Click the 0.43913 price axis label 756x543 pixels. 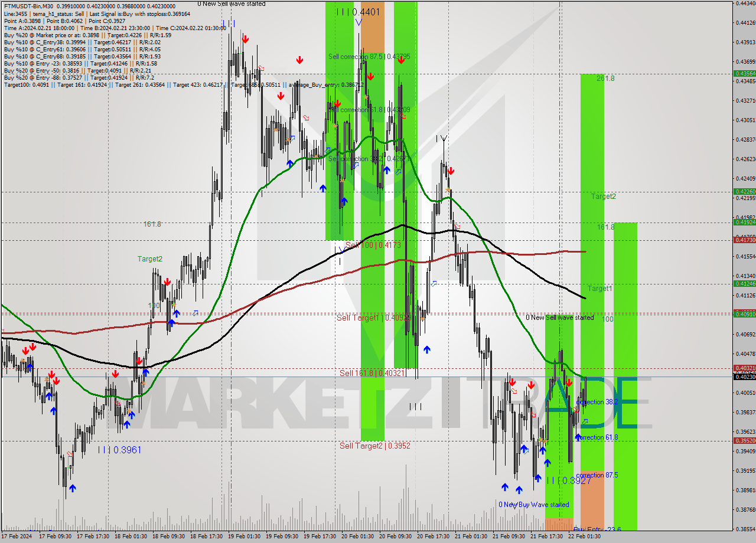745,42
